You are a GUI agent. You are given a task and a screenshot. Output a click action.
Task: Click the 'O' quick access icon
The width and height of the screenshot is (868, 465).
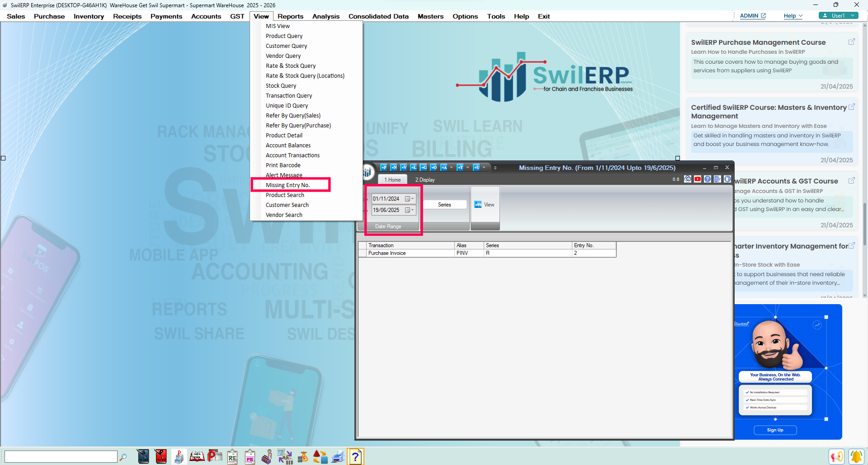click(x=434, y=168)
